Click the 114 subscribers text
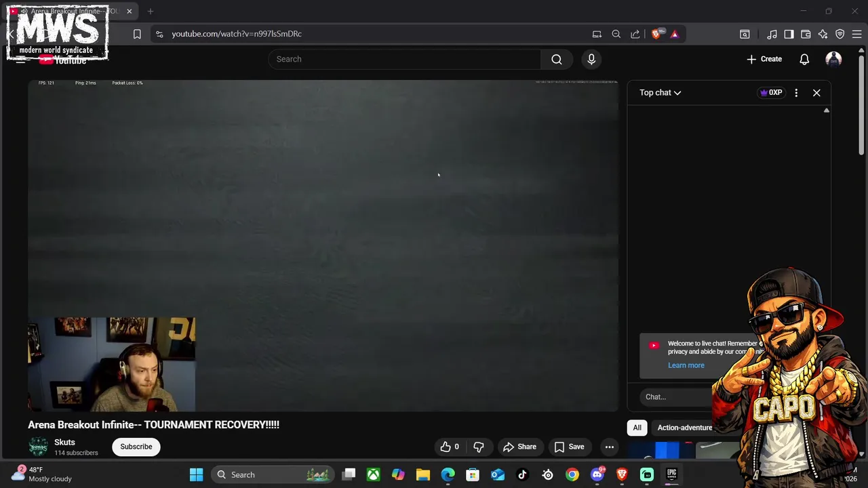868x488 pixels. pyautogui.click(x=76, y=453)
